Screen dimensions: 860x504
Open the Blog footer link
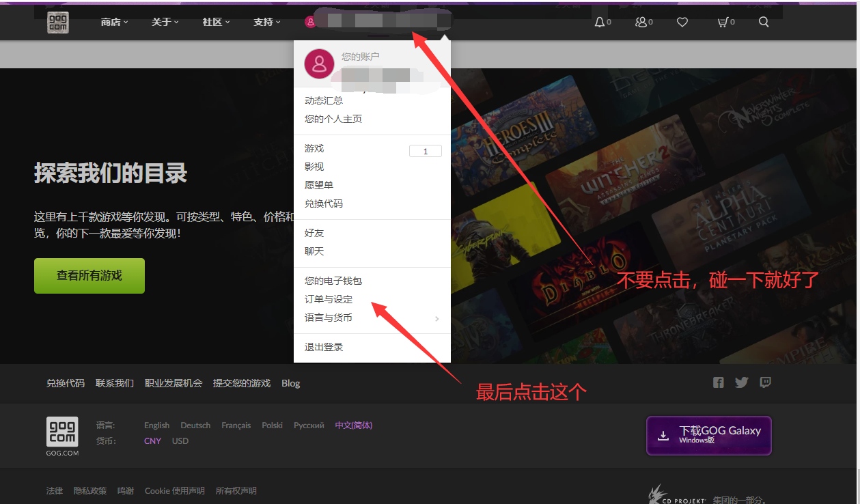pyautogui.click(x=291, y=383)
